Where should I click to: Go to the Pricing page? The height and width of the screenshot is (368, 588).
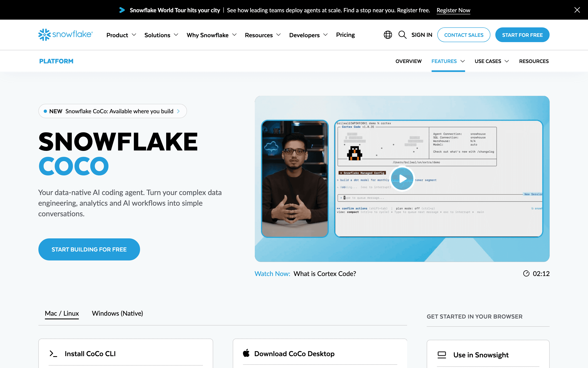345,35
